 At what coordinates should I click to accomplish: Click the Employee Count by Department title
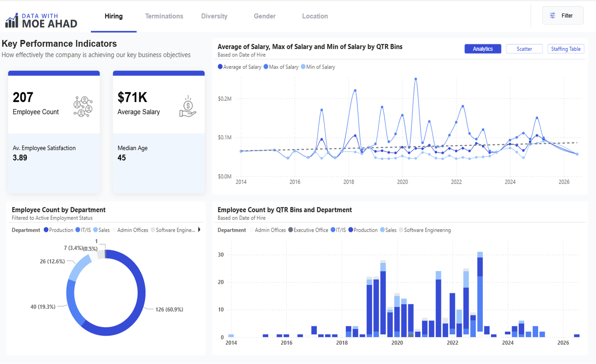click(59, 210)
